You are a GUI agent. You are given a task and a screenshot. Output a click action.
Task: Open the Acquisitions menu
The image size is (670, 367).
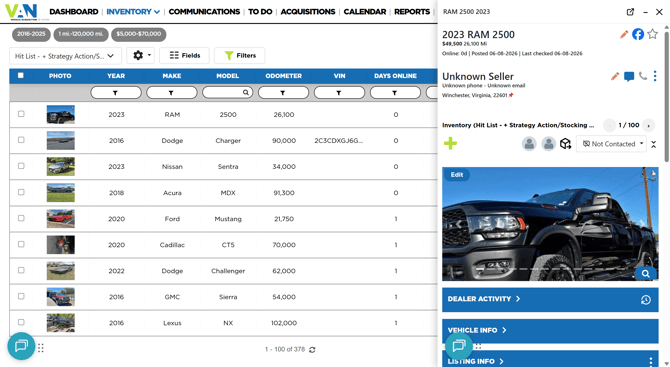coord(308,12)
